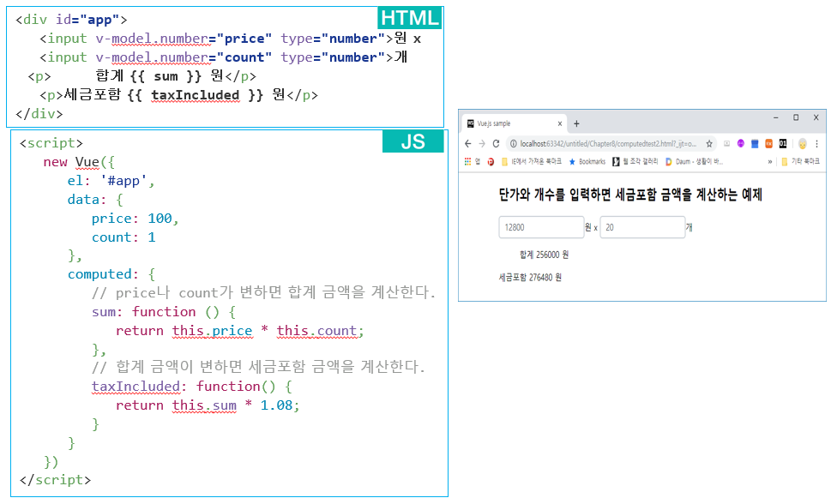Click the browser forward arrow

[x=482, y=144]
